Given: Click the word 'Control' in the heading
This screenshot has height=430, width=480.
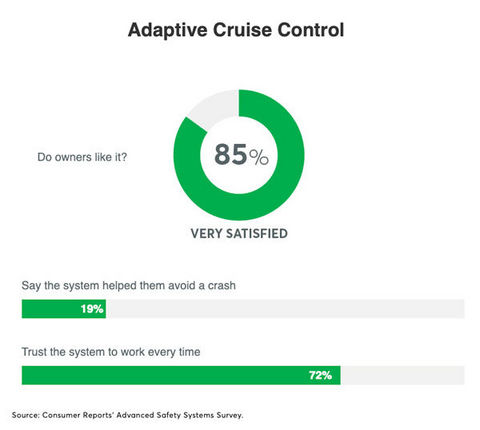Looking at the screenshot, I should 311,30.
